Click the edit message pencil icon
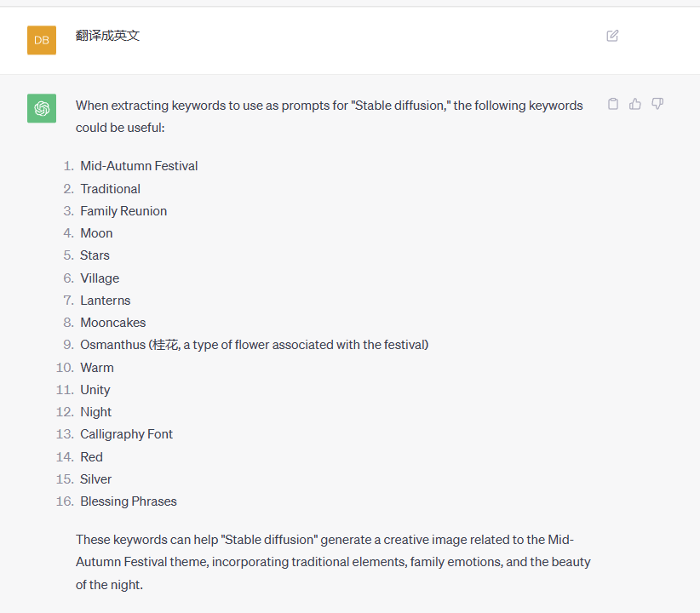 coord(612,36)
